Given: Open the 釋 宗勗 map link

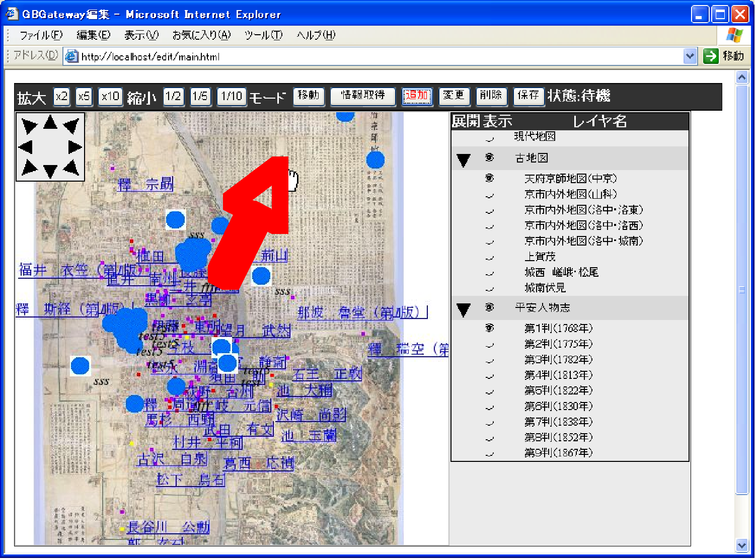Looking at the screenshot, I should tap(145, 185).
